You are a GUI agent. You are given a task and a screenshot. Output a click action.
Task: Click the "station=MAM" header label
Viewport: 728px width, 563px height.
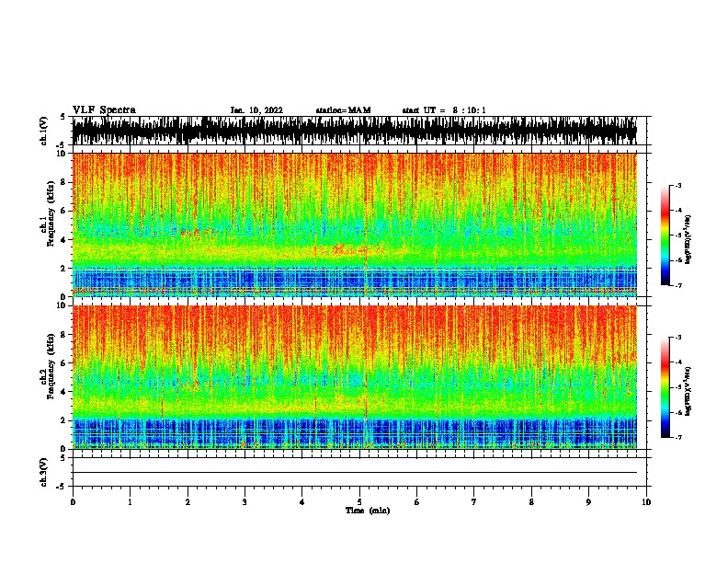tap(343, 110)
